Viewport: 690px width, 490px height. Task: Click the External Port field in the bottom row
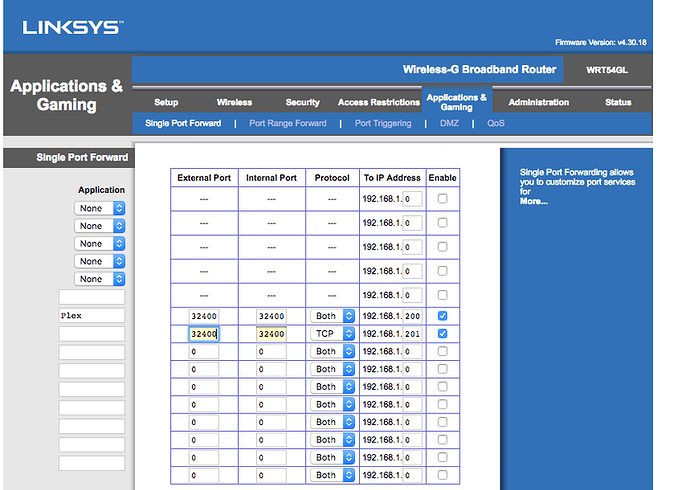pos(204,475)
